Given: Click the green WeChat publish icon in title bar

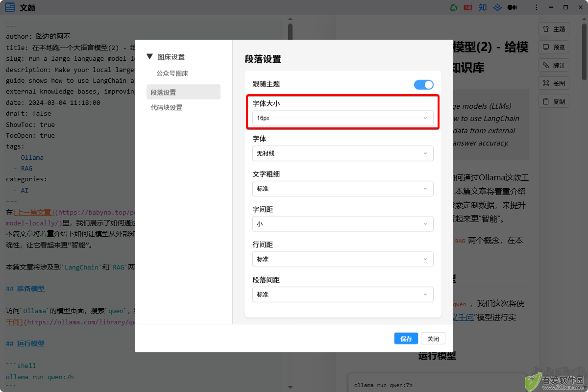Looking at the screenshot, I should (x=454, y=7).
